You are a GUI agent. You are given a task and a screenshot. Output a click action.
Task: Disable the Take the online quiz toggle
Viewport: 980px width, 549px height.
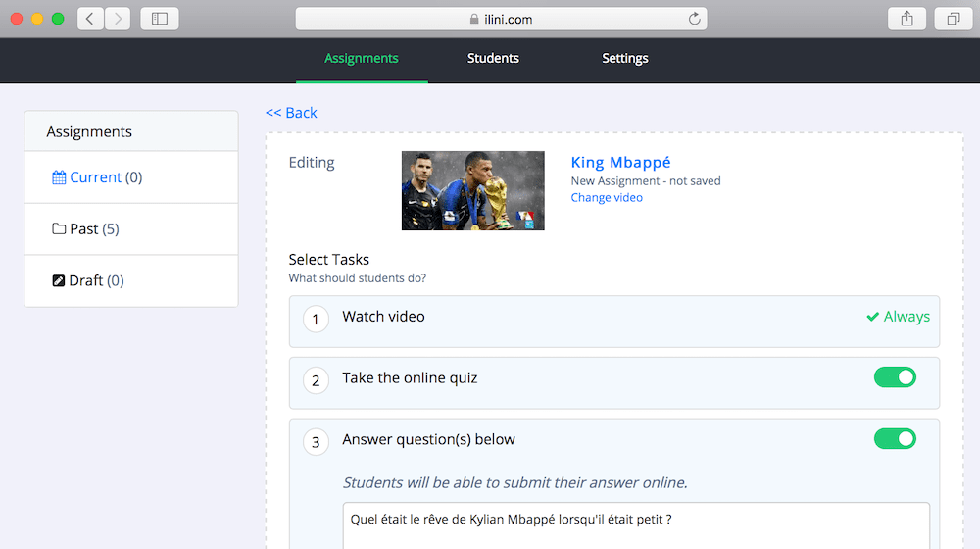[895, 377]
